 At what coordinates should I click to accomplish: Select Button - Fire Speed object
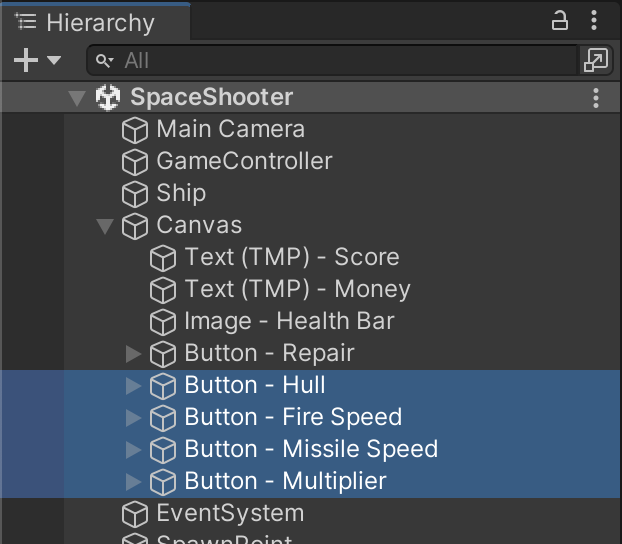click(x=292, y=418)
